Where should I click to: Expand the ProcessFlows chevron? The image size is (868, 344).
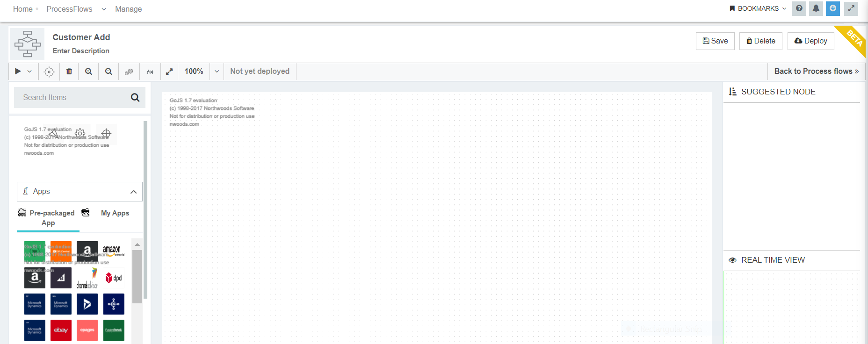(x=104, y=9)
